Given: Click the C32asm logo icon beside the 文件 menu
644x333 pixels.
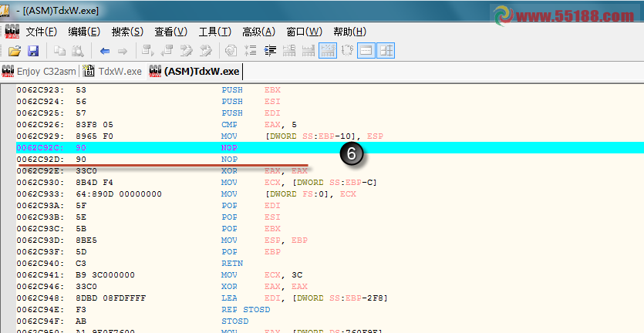Looking at the screenshot, I should pyautogui.click(x=12, y=32).
